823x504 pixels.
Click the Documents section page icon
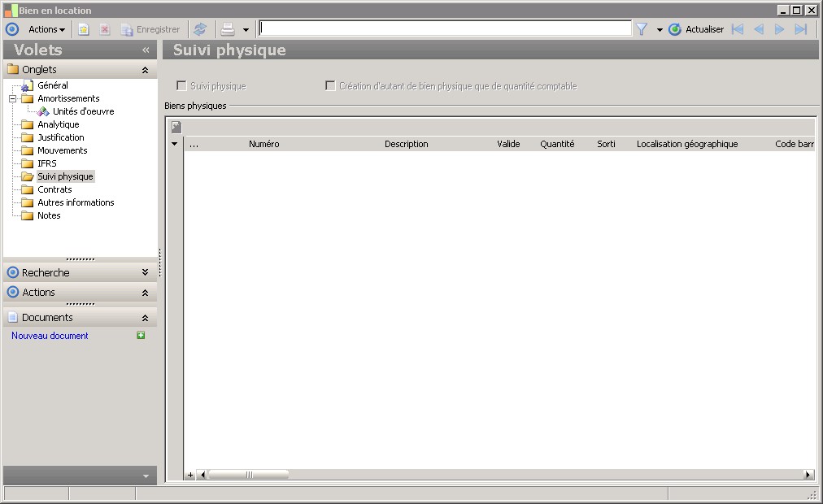12,317
